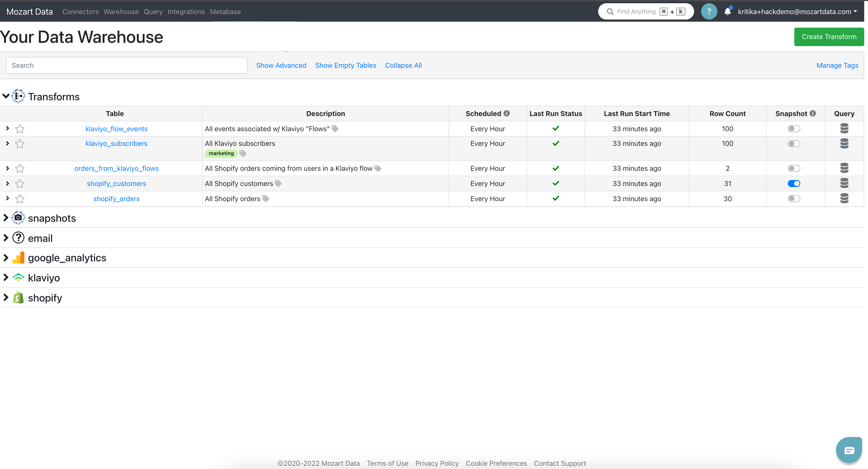Open Terms of Use footer link
Screen dimensions: 868x469
point(387,463)
